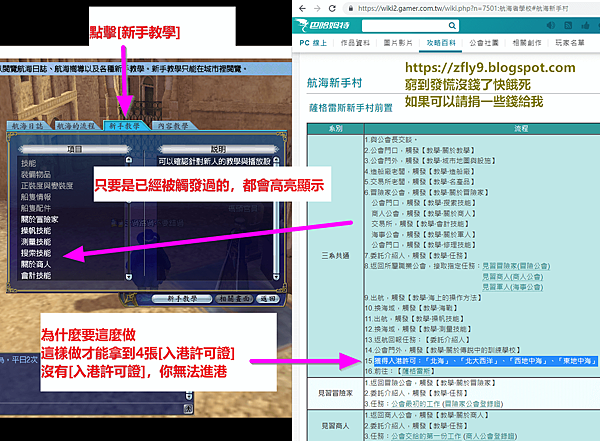Click the description pane scrollbar track
600x441 pixels.
pos(276,218)
